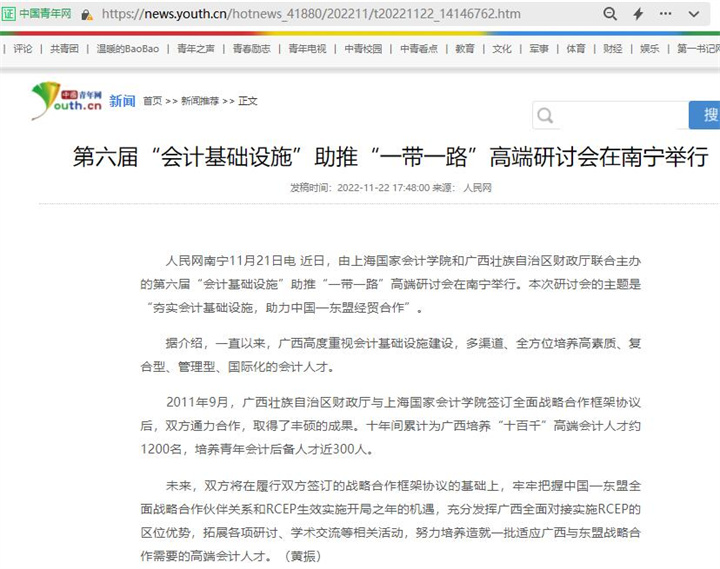Open the 新闻推荐 breadcrumb link

point(200,101)
